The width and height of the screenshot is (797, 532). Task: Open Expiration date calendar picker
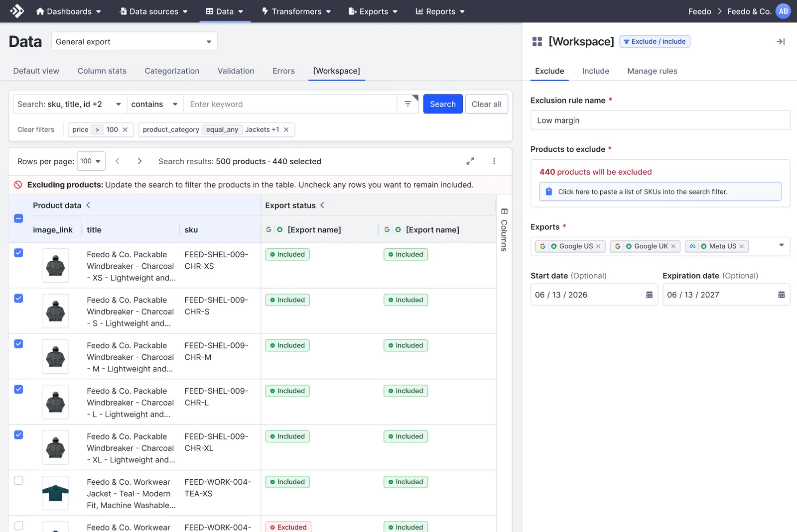point(781,295)
